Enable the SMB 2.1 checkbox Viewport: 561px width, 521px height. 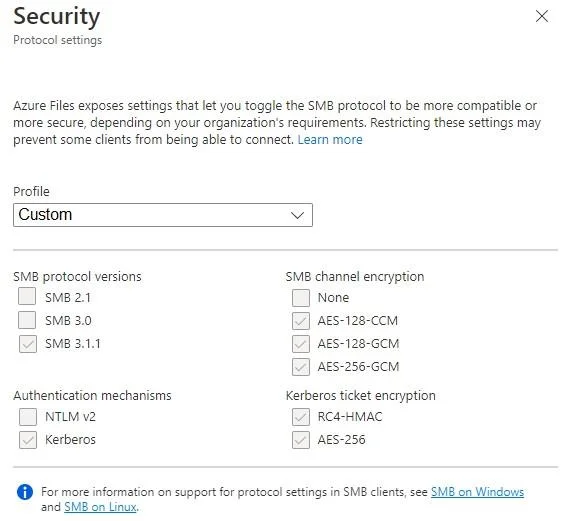point(27,296)
